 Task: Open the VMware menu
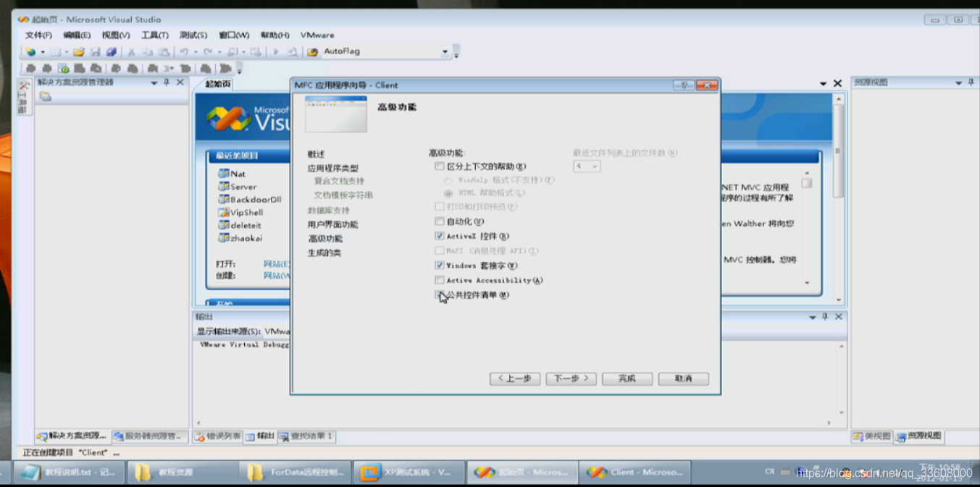pyautogui.click(x=317, y=35)
